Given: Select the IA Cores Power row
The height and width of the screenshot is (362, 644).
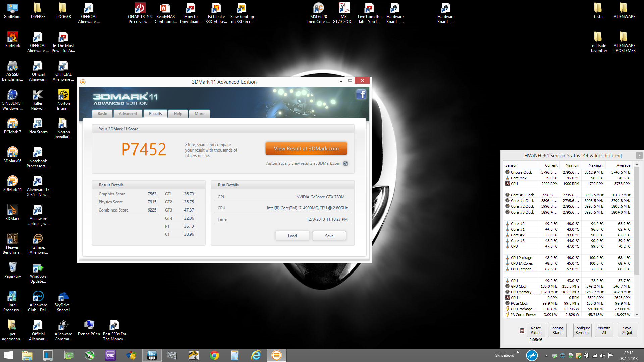Looking at the screenshot, I should point(569,315).
